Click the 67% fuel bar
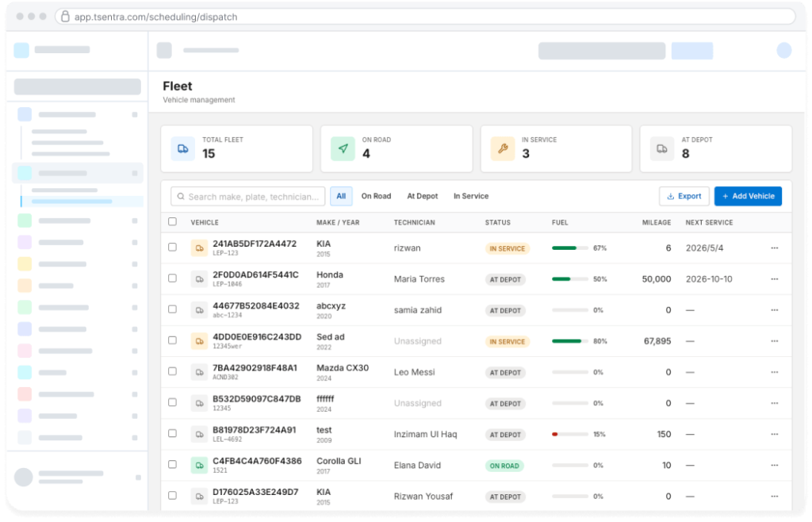Screen dimensions: 812x522 (x=569, y=248)
